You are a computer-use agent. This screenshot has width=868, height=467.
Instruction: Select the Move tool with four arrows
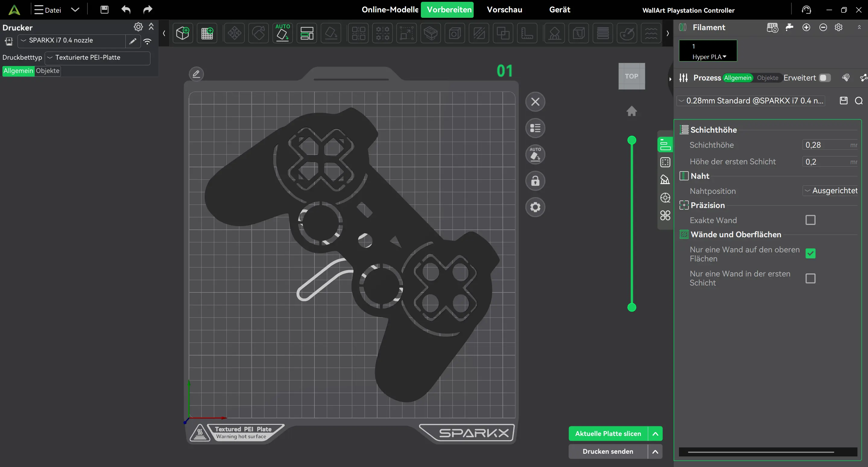[235, 33]
